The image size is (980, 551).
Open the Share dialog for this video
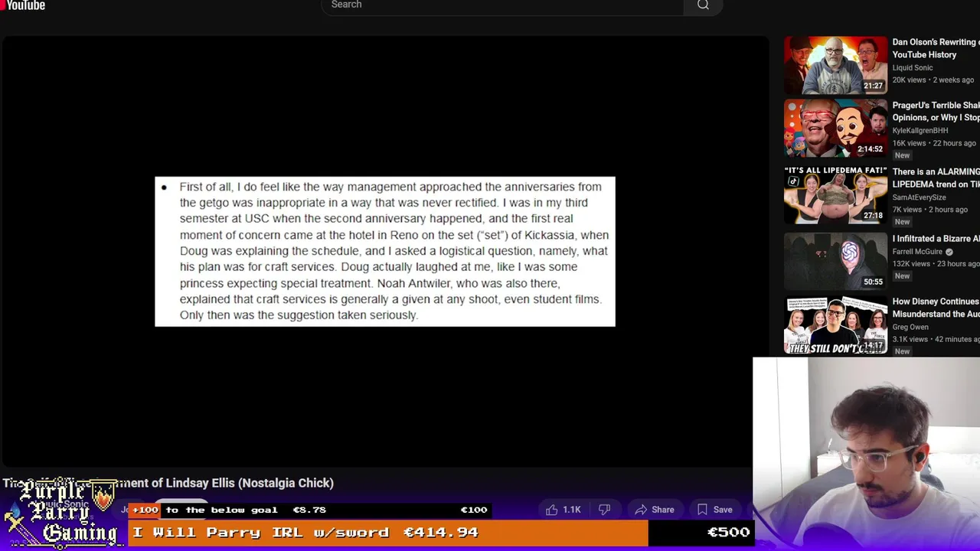[655, 510]
